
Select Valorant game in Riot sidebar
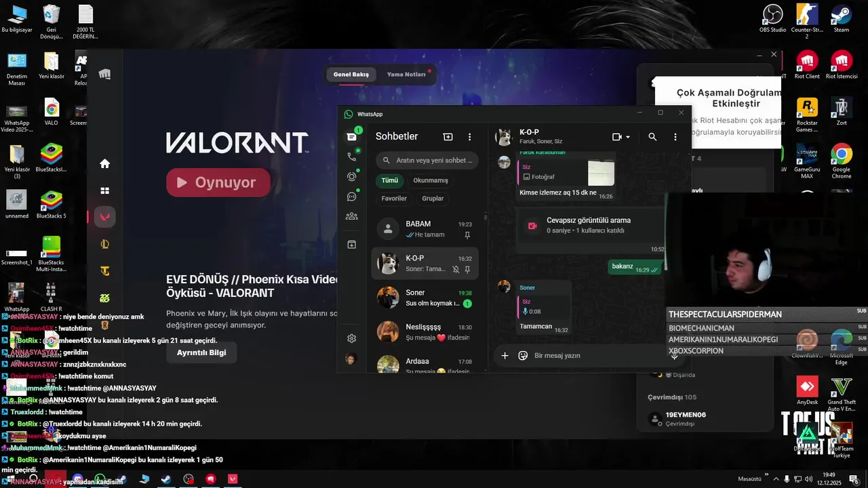click(x=104, y=217)
